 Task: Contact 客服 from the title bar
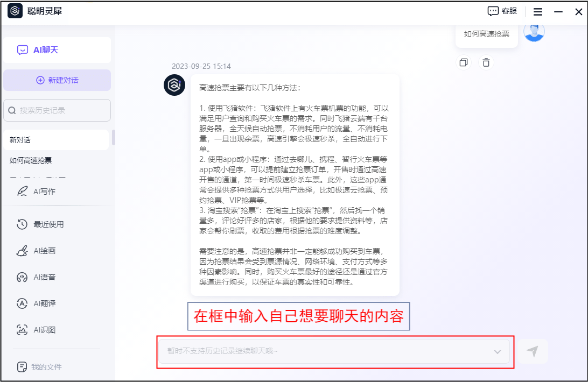pos(502,11)
